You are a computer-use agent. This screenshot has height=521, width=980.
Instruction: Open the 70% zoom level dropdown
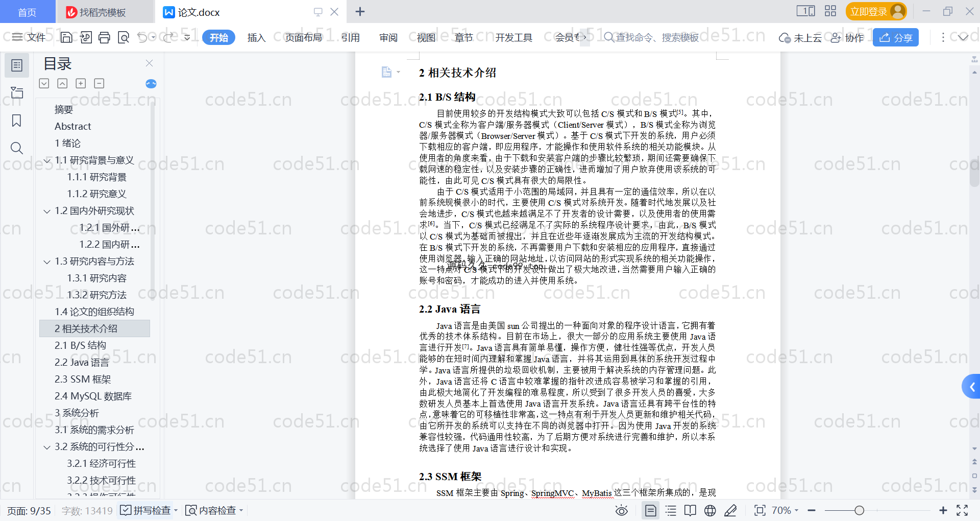pos(785,510)
